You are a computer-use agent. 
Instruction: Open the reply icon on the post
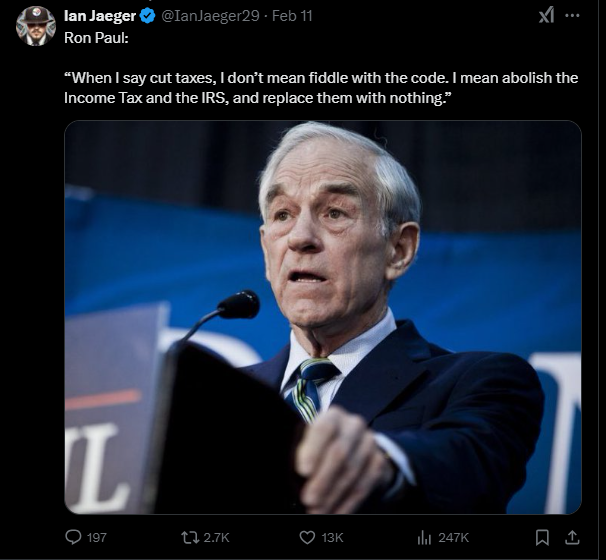pyautogui.click(x=73, y=538)
